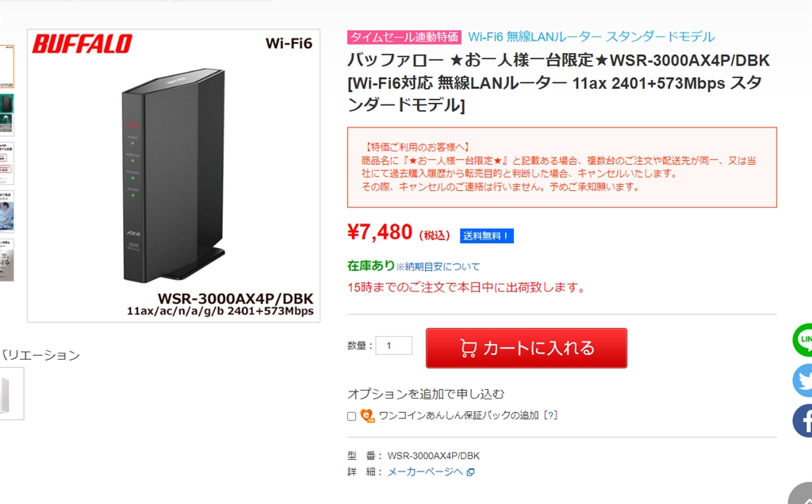Click the quantity input field
This screenshot has height=504, width=812.
click(x=394, y=346)
